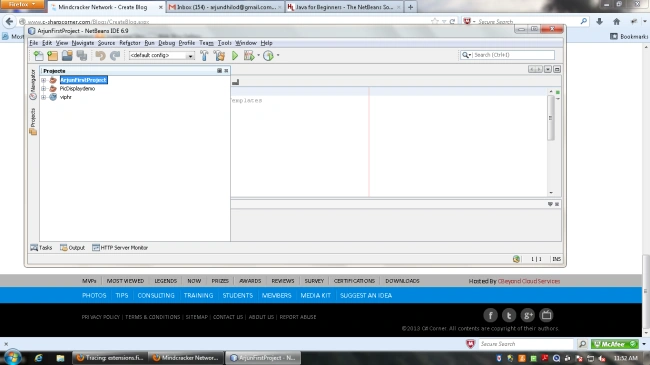Open the Tools menu
Screen dimensions: 650x365
[x=224, y=43]
